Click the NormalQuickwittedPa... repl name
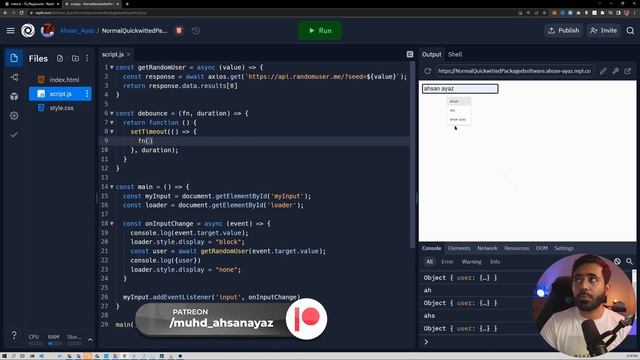 pos(134,31)
